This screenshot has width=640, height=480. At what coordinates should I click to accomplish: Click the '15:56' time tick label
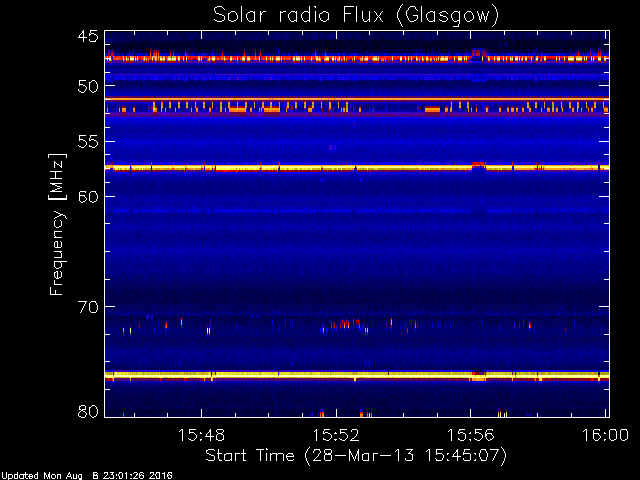[x=471, y=435]
